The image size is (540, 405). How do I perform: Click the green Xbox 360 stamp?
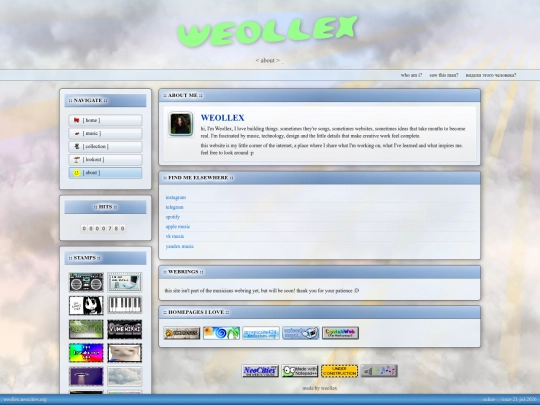click(x=86, y=329)
